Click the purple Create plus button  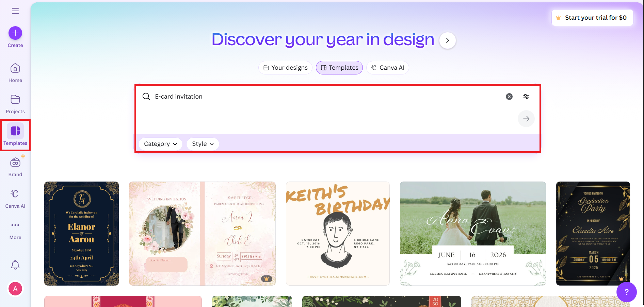pyautogui.click(x=15, y=33)
